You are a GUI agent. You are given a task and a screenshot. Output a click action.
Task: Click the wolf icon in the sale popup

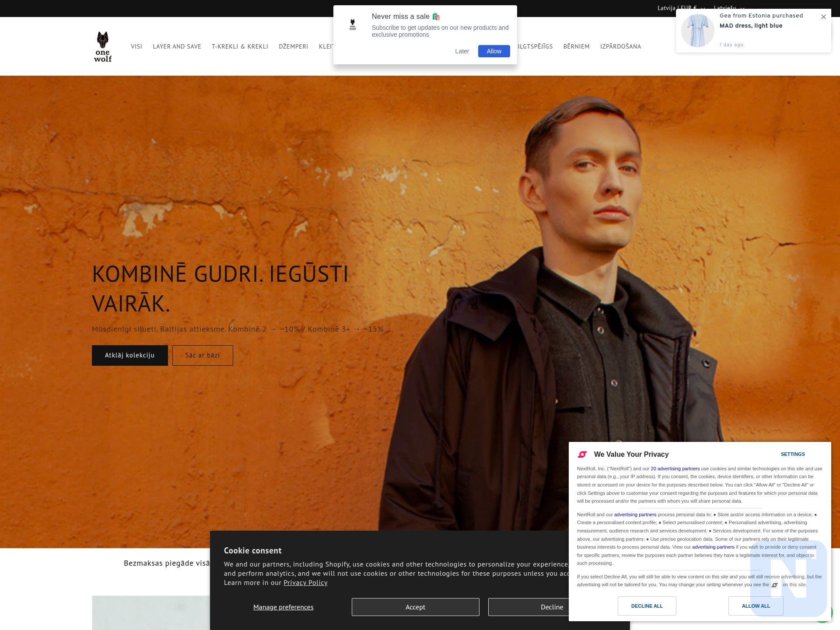click(x=353, y=24)
